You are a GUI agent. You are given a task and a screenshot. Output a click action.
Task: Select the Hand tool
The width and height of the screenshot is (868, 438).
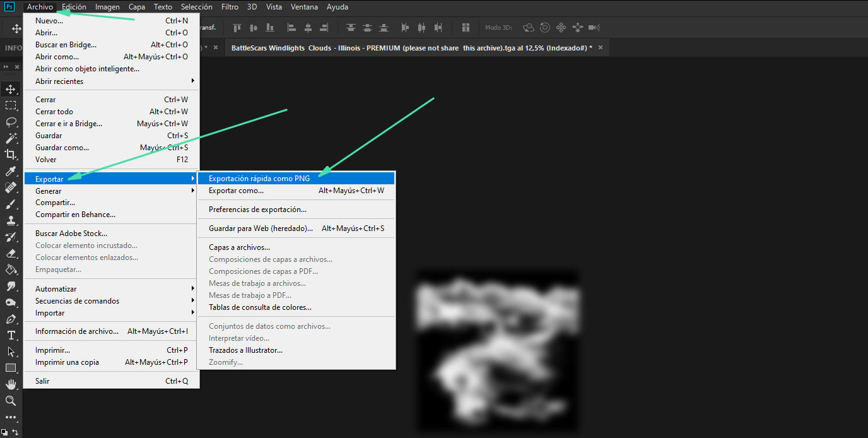(11, 384)
